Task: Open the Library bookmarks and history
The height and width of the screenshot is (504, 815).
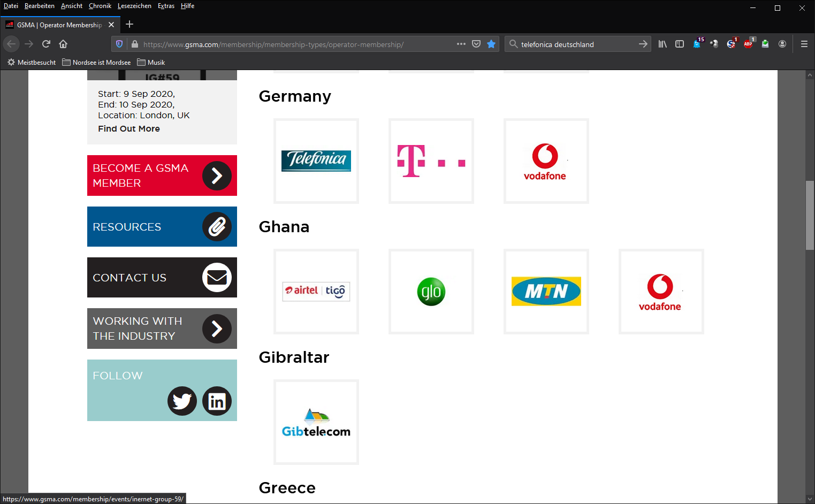Action: [662, 44]
